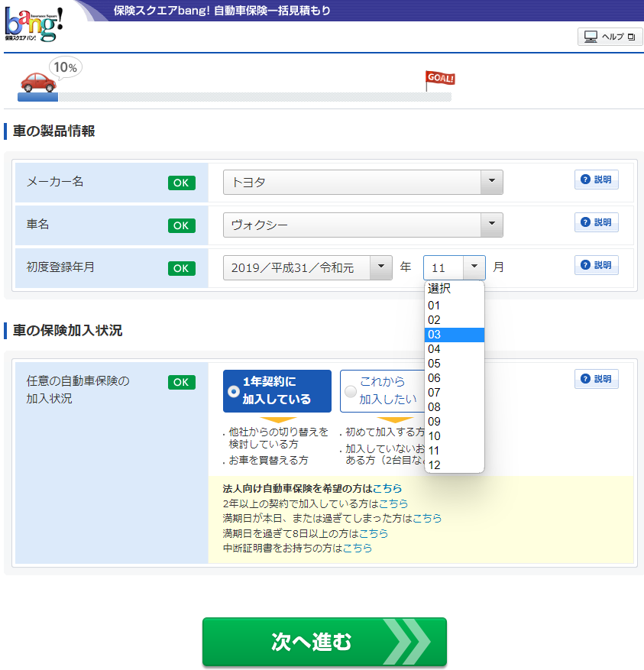Select 選択 placeholder in month list
Viewport: 644px width, 670px height.
(x=454, y=289)
